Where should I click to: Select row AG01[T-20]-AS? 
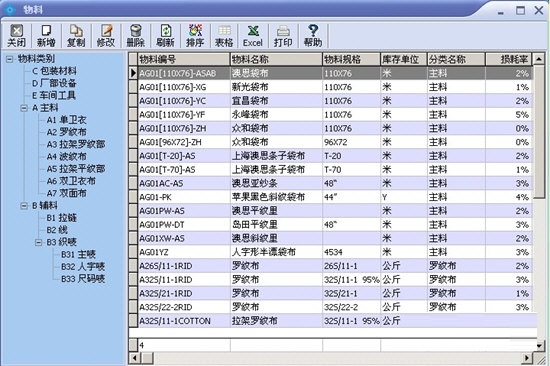tap(335, 156)
